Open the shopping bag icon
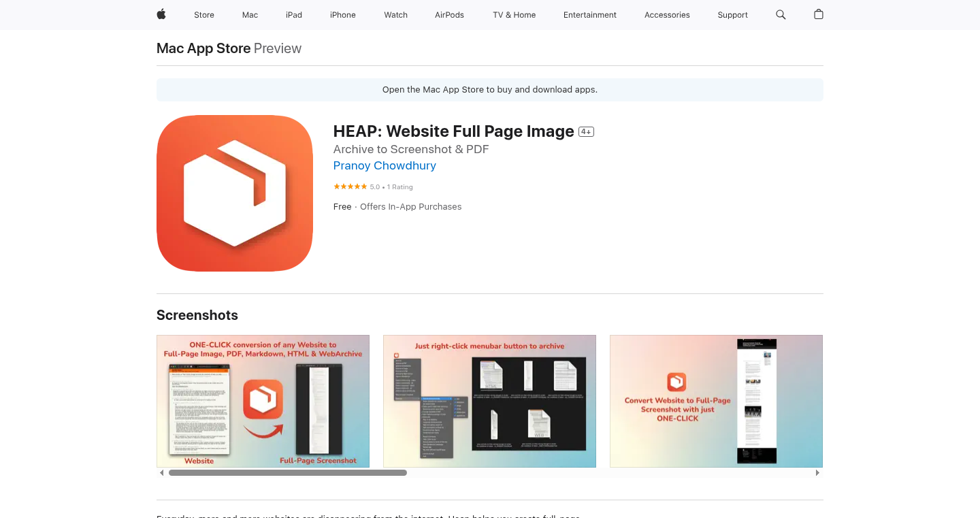This screenshot has width=980, height=518. click(819, 14)
